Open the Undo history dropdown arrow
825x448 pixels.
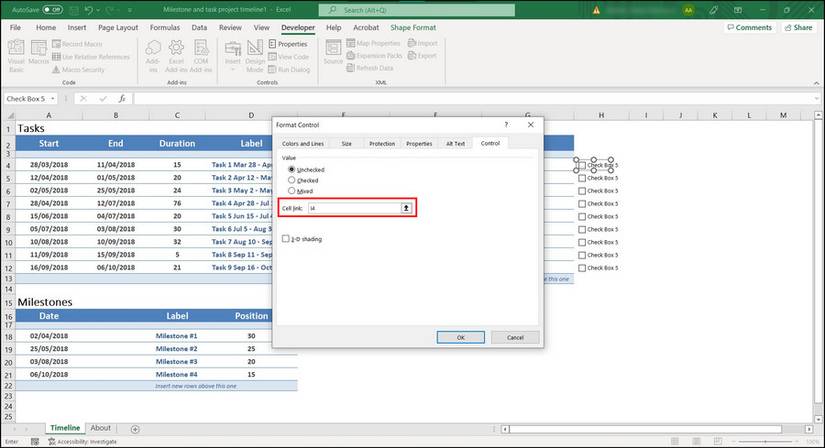click(x=99, y=10)
